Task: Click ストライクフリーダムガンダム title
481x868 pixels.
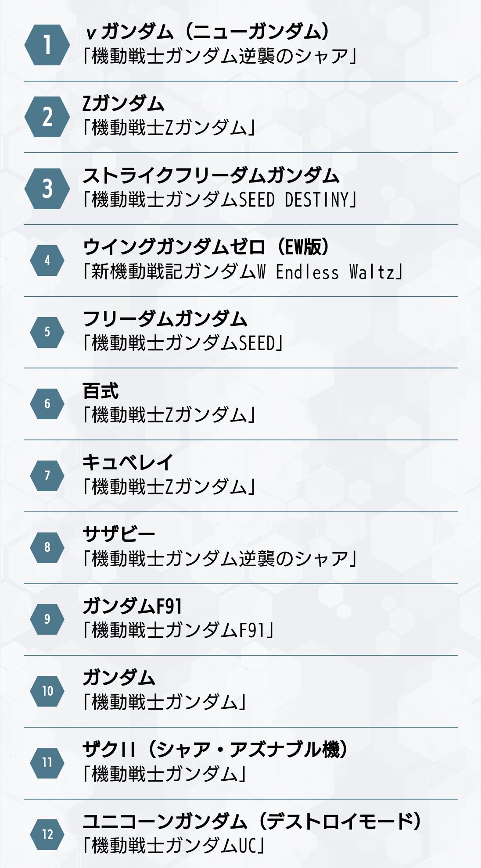Action: tap(211, 175)
